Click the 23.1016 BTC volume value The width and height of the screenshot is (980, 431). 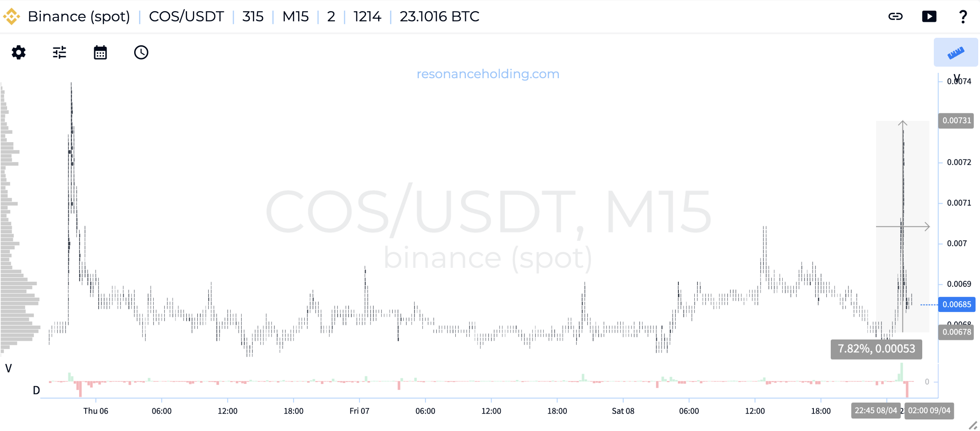439,17
